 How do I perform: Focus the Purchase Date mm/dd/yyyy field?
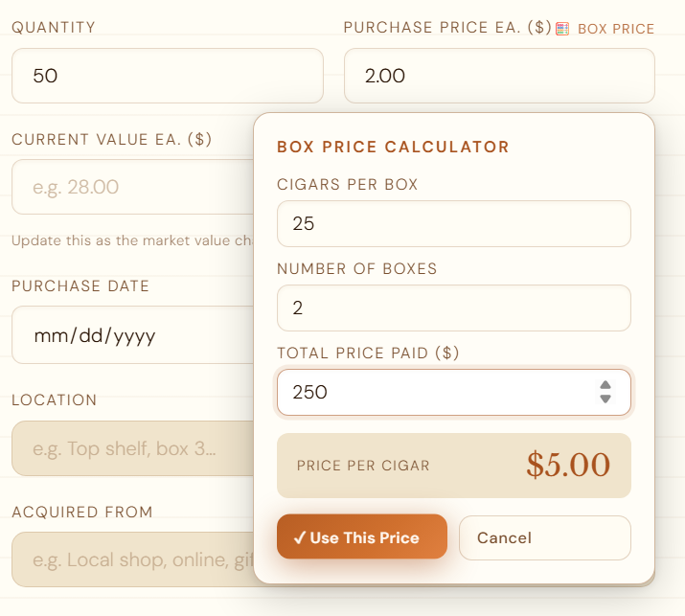pyautogui.click(x=131, y=335)
